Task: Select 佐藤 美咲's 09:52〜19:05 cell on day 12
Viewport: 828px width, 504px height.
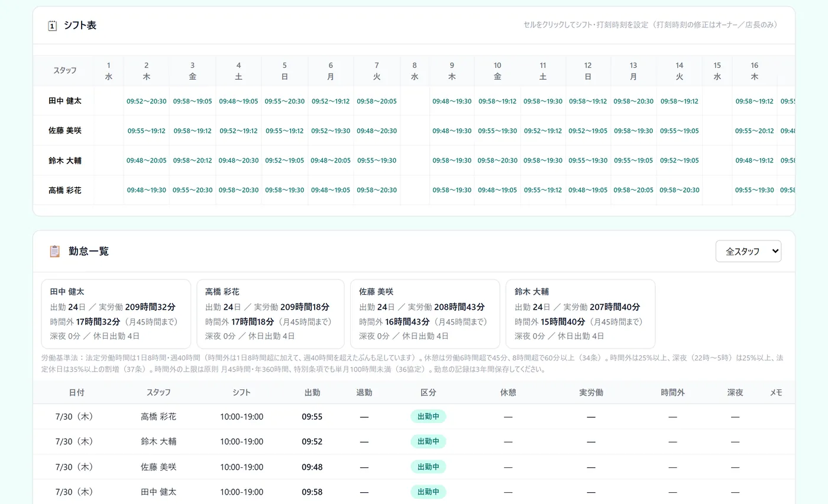Action: [x=588, y=131]
